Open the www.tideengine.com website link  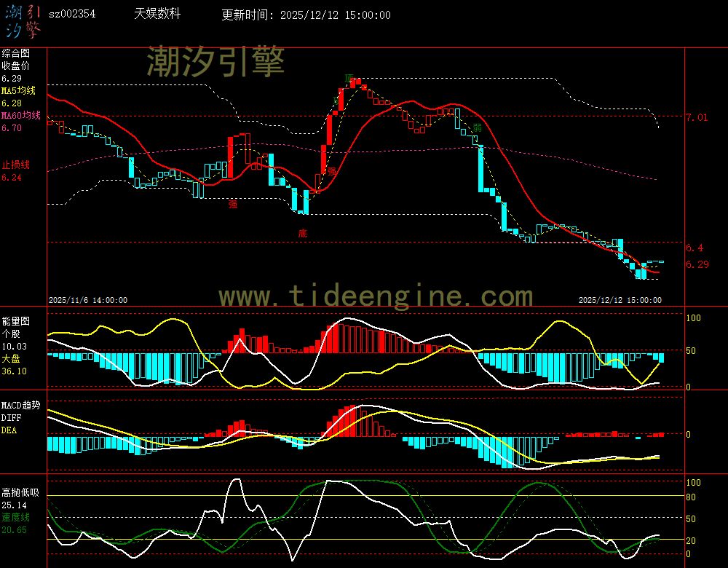(376, 296)
